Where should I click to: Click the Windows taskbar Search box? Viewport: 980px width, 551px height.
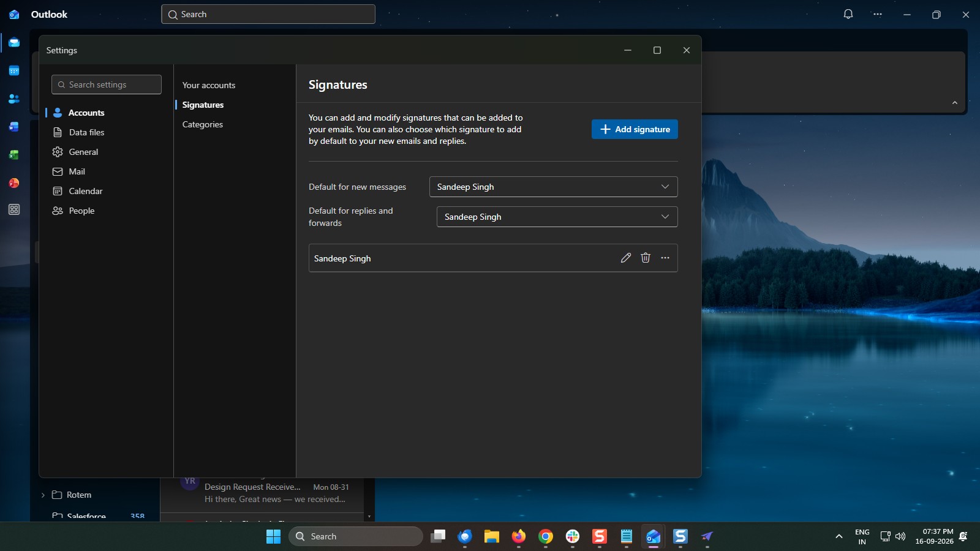[356, 536]
